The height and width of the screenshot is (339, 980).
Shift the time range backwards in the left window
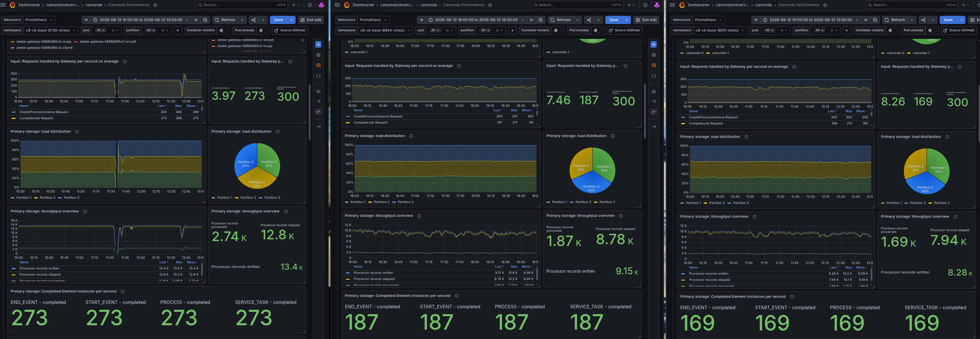(x=86, y=20)
